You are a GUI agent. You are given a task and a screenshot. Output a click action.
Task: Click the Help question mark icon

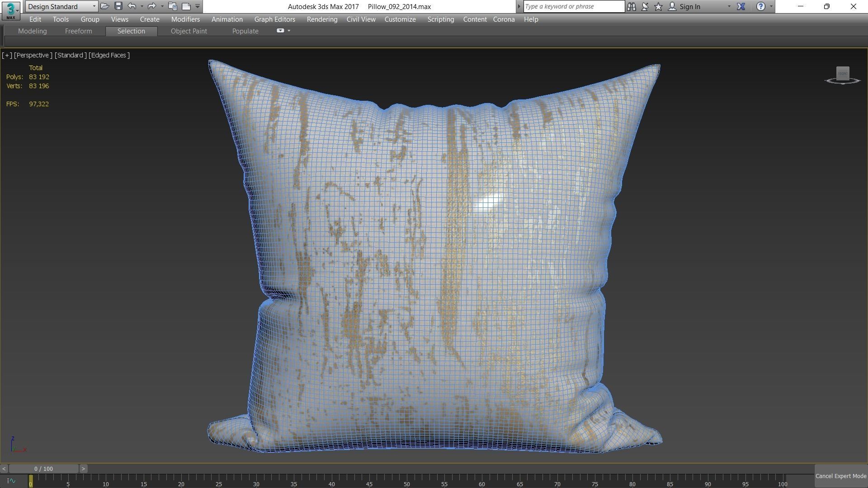point(761,6)
